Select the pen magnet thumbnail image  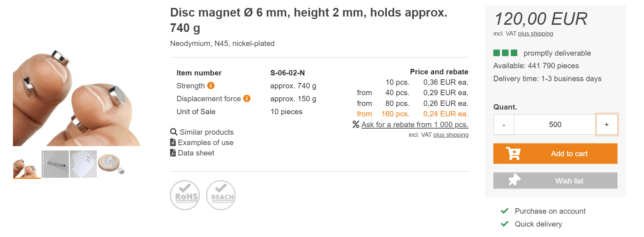55,164
